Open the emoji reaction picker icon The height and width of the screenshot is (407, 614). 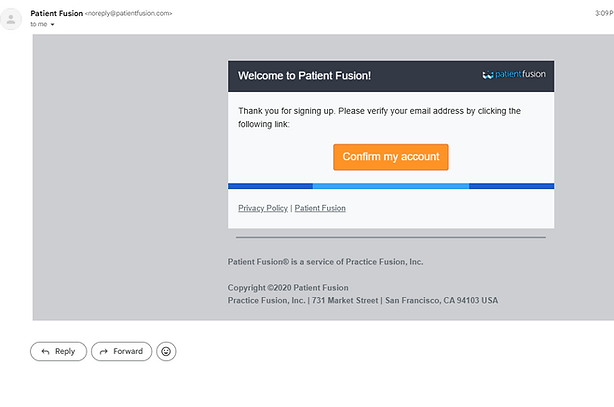pos(166,351)
